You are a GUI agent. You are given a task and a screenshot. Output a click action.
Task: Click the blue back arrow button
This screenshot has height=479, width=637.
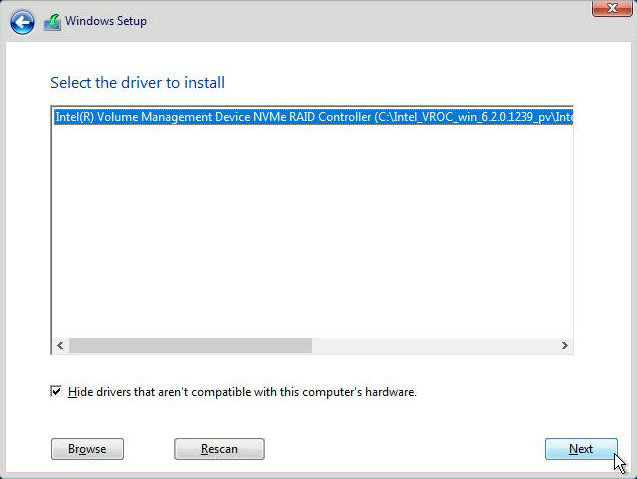tap(22, 22)
